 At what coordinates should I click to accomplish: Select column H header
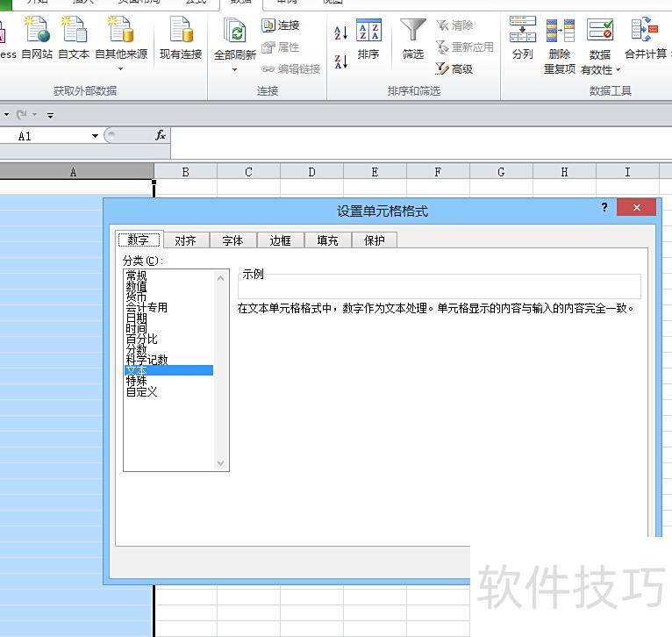click(564, 172)
